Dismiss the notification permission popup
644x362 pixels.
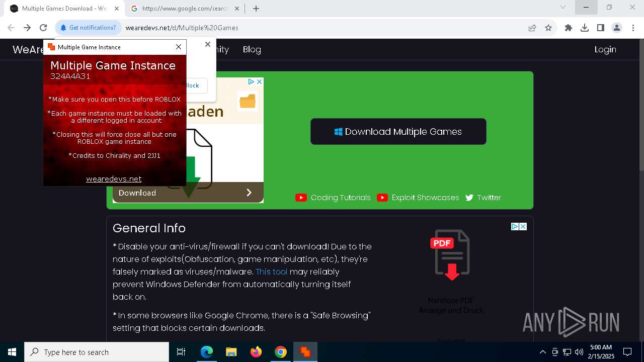click(208, 44)
